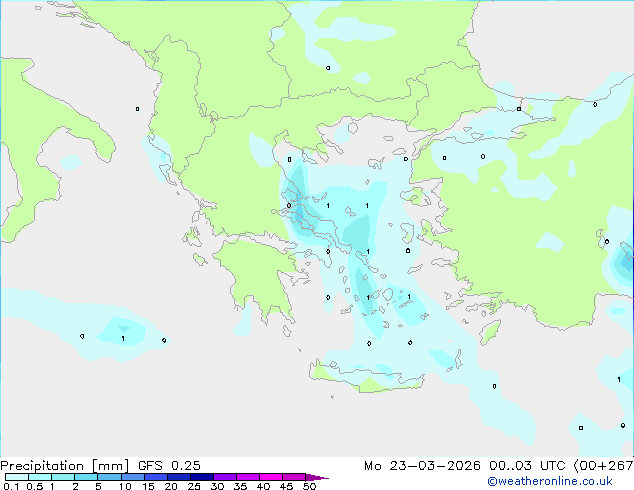Click the 'Mo 23-03-2026' date text

(x=423, y=466)
